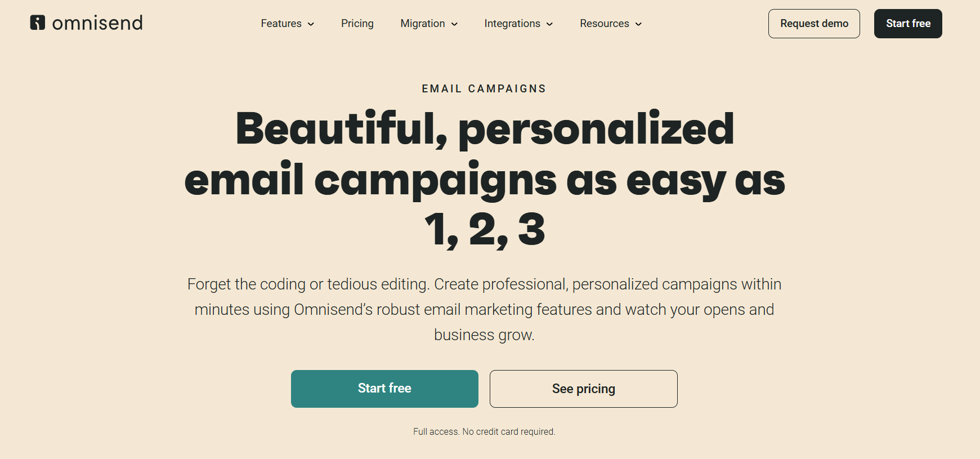This screenshot has height=459, width=980.
Task: Click the See pricing button
Action: [x=583, y=389]
